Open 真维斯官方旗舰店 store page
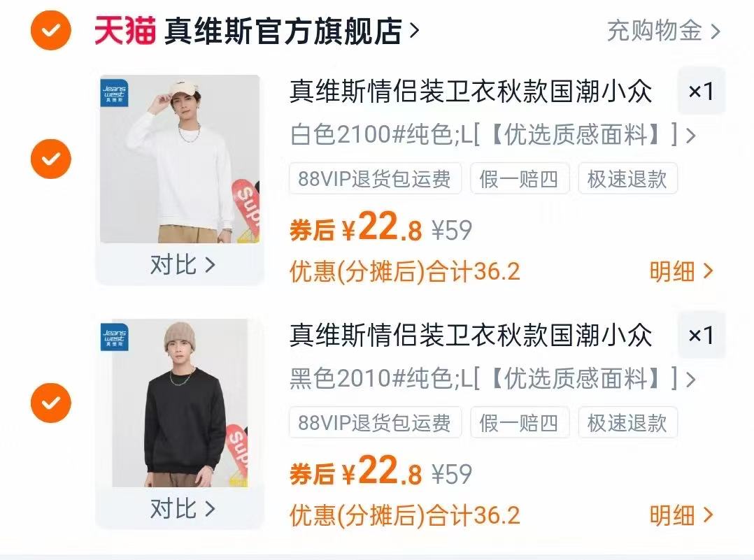This screenshot has height=560, width=754. [292, 31]
